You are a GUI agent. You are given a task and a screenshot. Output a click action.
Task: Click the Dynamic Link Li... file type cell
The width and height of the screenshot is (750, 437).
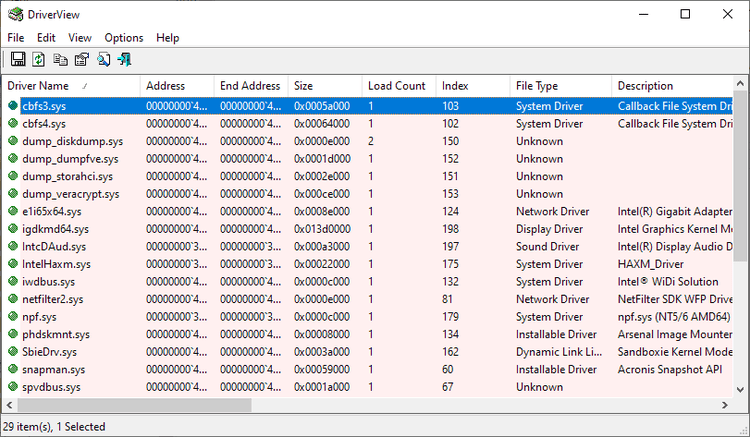tap(559, 351)
